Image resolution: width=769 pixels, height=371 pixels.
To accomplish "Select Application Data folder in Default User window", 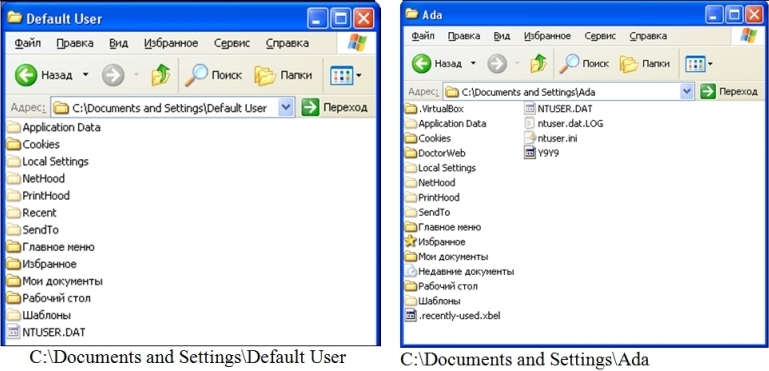I will (54, 128).
